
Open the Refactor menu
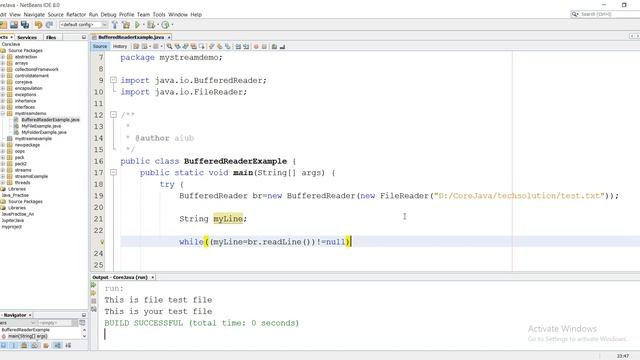76,14
